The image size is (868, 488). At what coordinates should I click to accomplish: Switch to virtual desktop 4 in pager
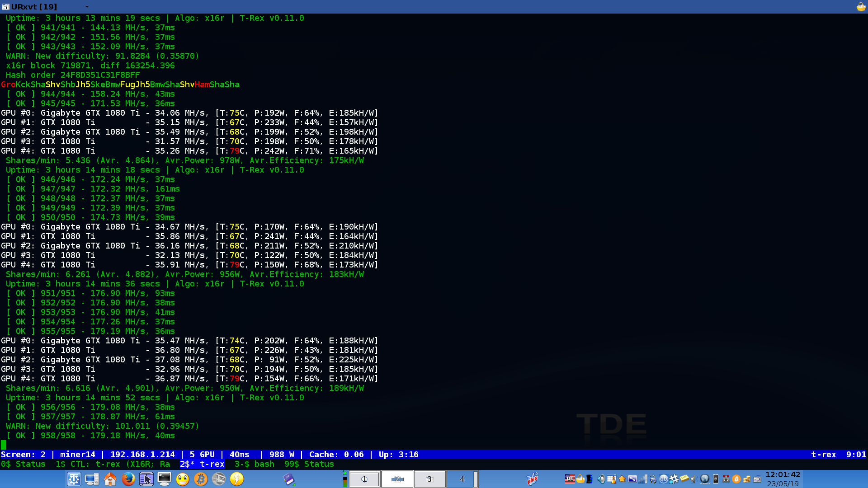[x=462, y=479]
